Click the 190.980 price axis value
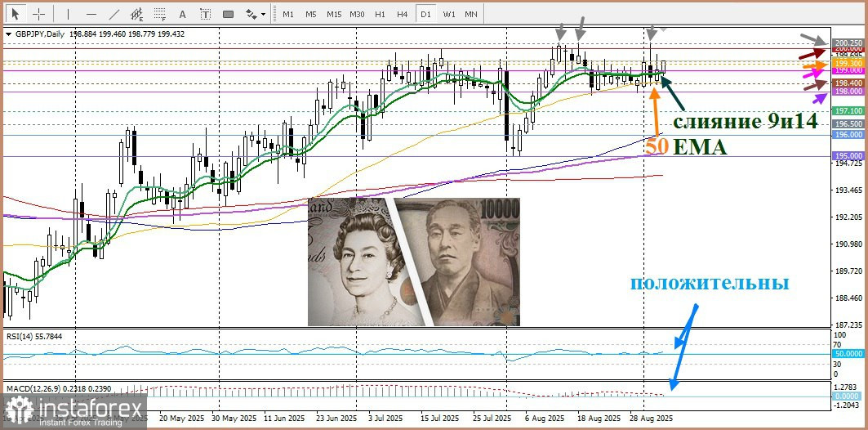 (x=848, y=244)
